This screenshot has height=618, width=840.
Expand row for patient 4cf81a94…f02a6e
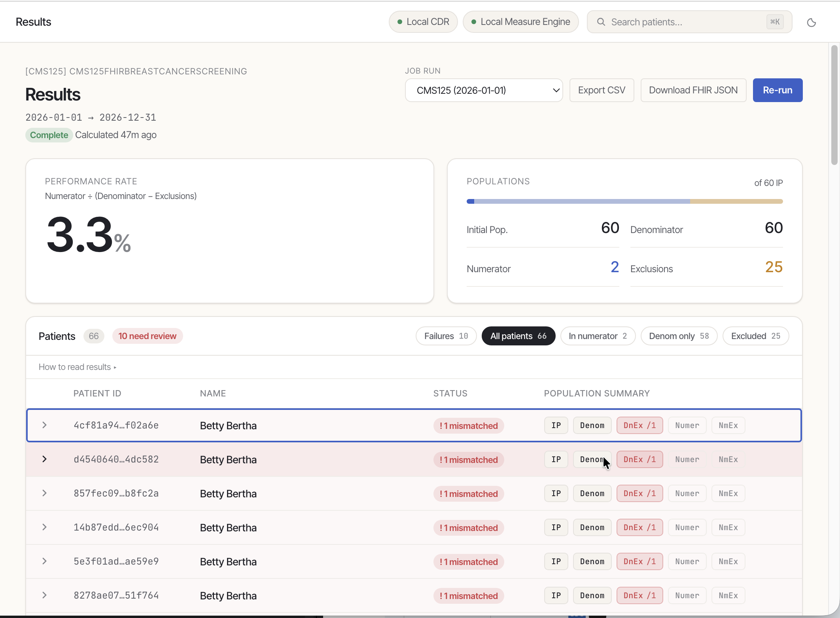click(x=44, y=425)
